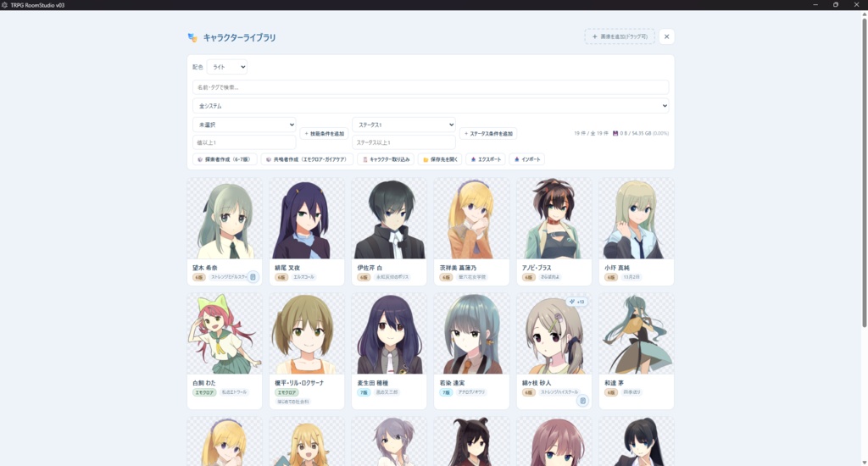Click the 画像を追加 add image button
This screenshot has width=868, height=466.
pyautogui.click(x=620, y=36)
